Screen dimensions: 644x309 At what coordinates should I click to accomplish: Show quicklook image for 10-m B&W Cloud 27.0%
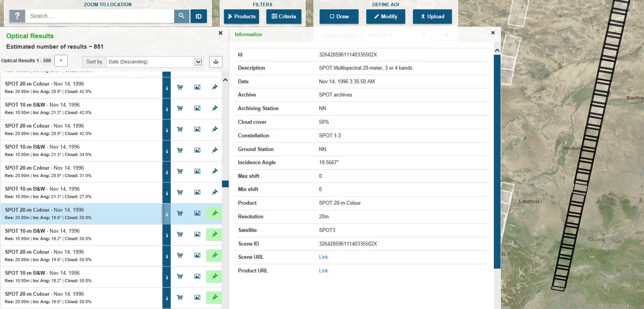(x=197, y=192)
